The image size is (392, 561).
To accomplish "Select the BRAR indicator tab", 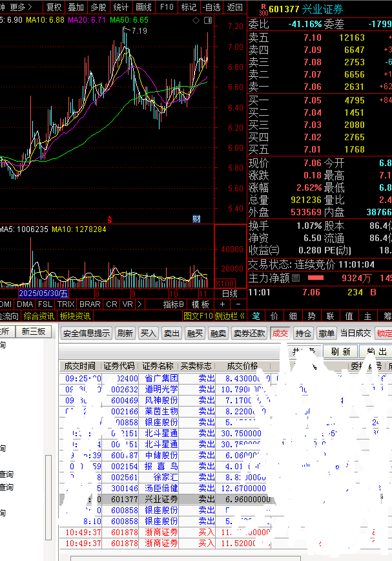I will [x=90, y=304].
